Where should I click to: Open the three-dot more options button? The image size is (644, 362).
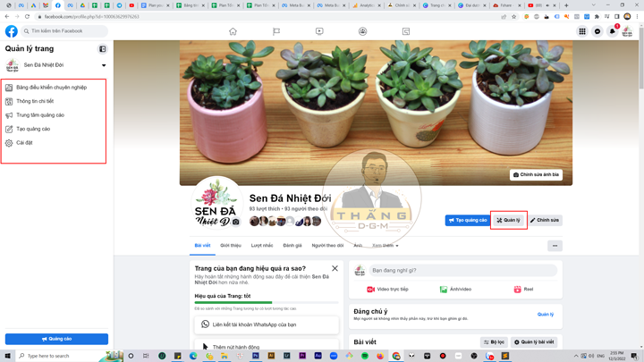pyautogui.click(x=555, y=246)
